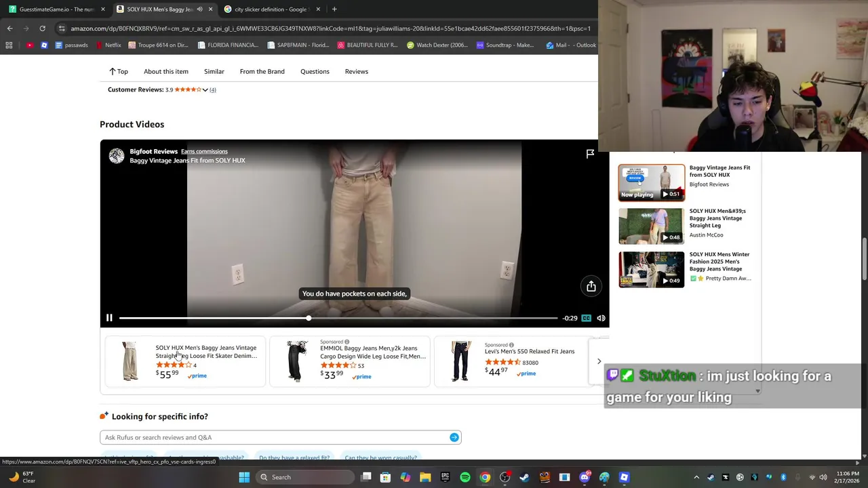This screenshot has height=488, width=868.
Task: Open a new browser tab
Action: pyautogui.click(x=334, y=9)
